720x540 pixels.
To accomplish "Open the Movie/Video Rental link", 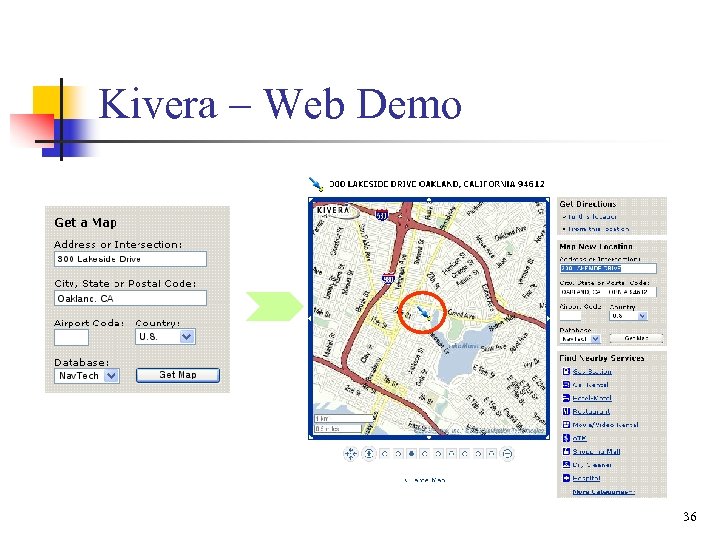I will 606,425.
